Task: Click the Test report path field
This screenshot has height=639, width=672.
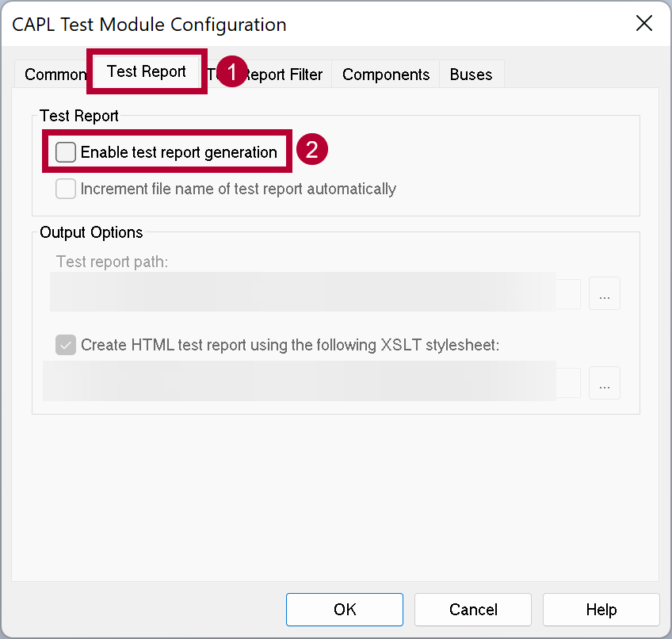Action: pos(314,293)
